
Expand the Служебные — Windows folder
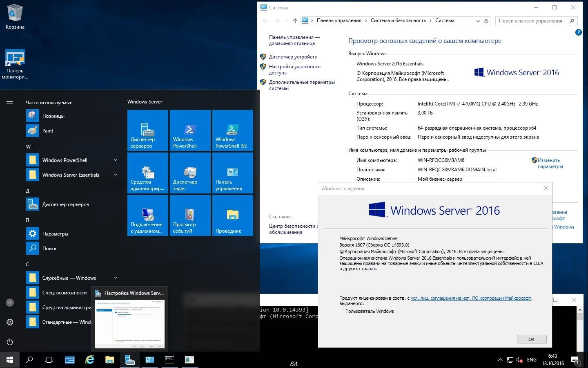(116, 278)
